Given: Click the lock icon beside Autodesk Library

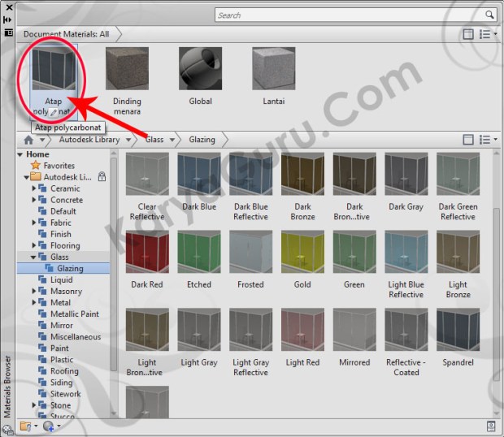Looking at the screenshot, I should click(102, 176).
